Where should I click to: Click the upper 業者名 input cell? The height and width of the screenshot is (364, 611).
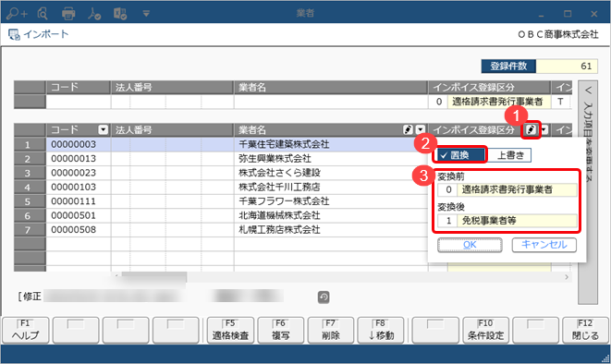click(330, 102)
